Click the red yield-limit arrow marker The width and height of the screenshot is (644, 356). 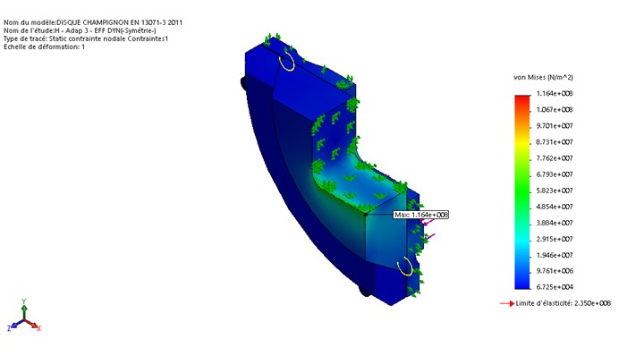[x=507, y=303]
